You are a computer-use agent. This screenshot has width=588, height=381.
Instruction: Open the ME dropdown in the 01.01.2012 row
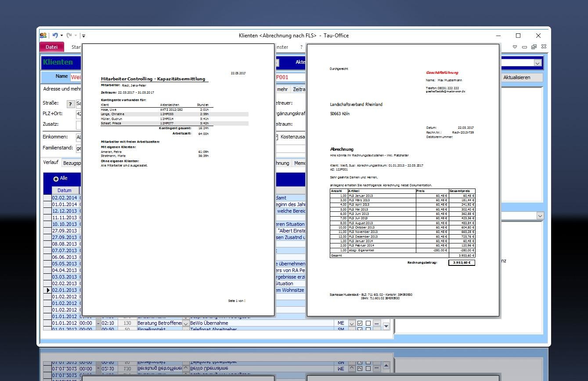(351, 323)
